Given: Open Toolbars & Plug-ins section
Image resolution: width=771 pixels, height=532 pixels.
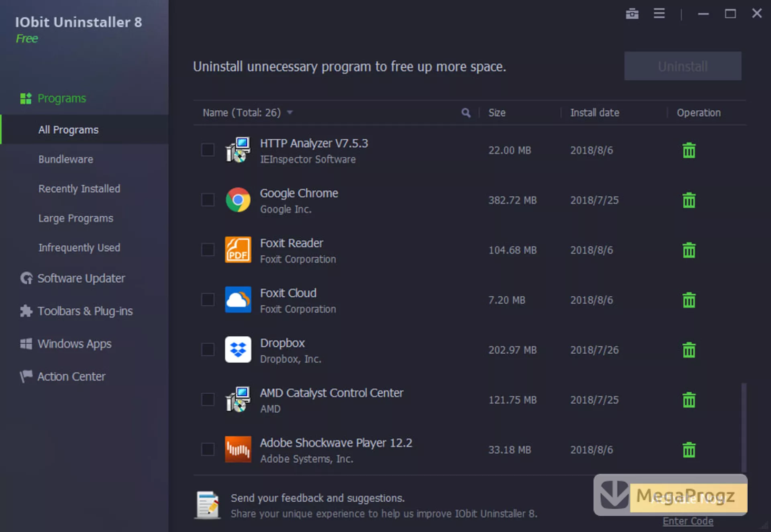Looking at the screenshot, I should (x=84, y=311).
